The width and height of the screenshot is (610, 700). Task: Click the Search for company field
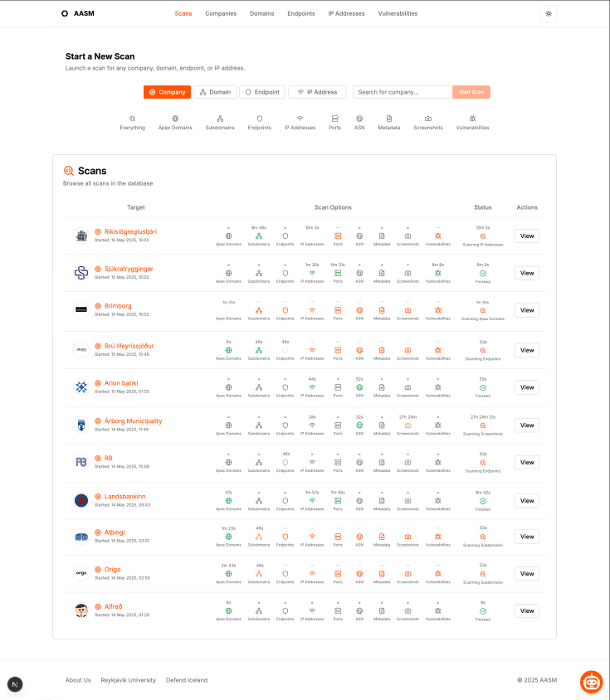pos(402,92)
